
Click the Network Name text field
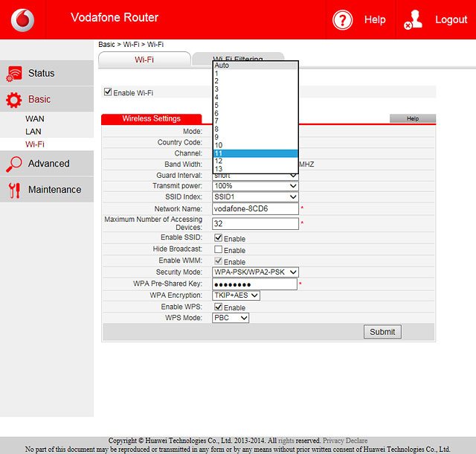(x=255, y=209)
